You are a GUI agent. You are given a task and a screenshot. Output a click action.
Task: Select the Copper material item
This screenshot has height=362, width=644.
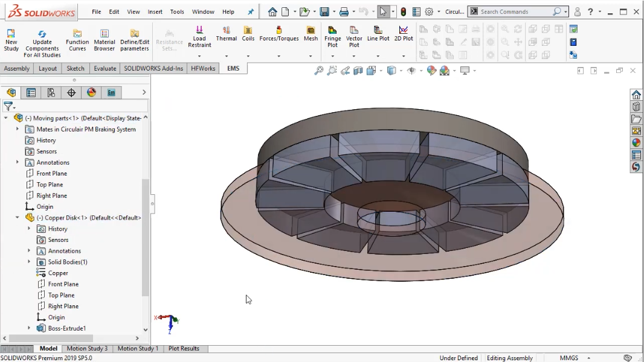coord(58,273)
